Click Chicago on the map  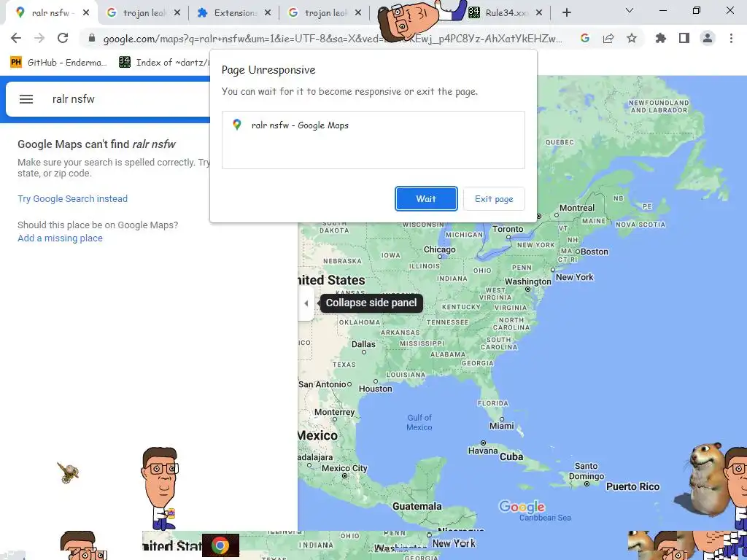point(440,251)
